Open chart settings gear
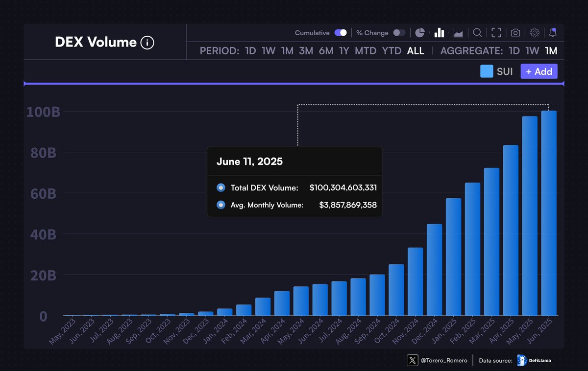The width and height of the screenshot is (588, 371). click(x=535, y=33)
